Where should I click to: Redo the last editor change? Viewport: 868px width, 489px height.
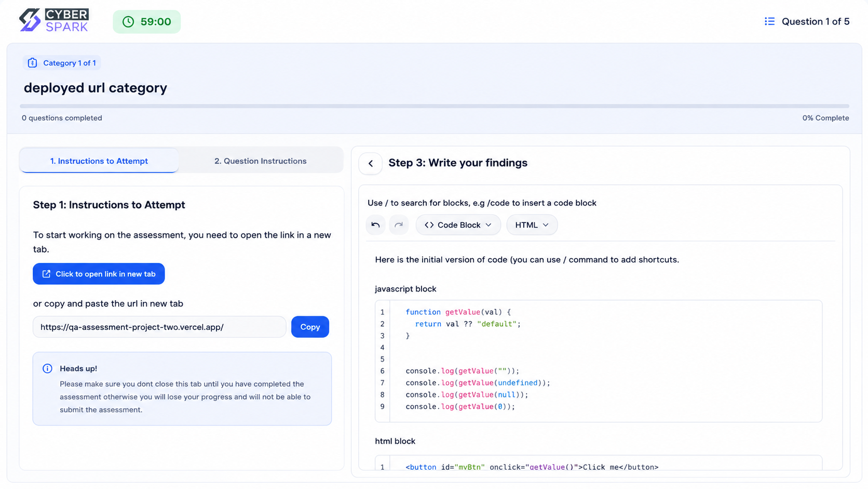click(x=399, y=225)
